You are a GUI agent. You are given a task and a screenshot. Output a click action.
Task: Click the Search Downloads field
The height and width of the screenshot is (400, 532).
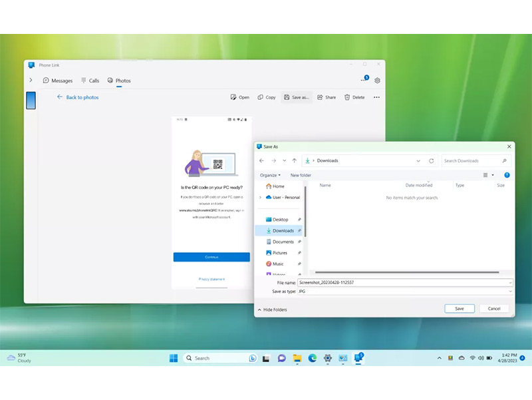point(475,161)
